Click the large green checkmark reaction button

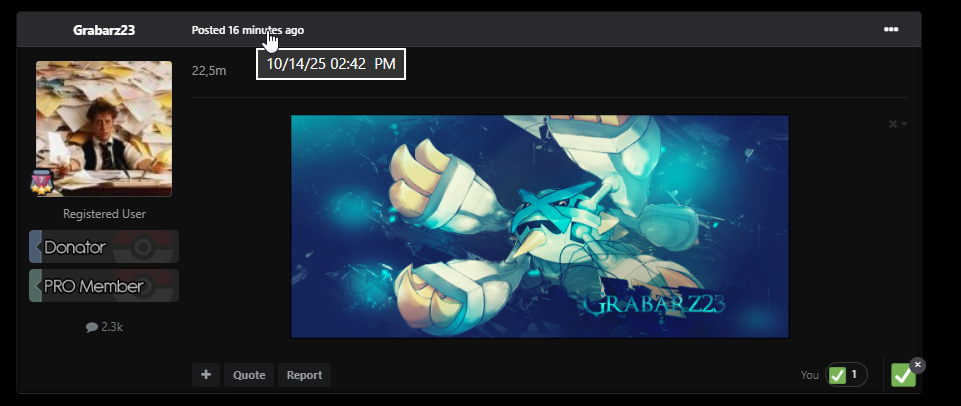903,376
